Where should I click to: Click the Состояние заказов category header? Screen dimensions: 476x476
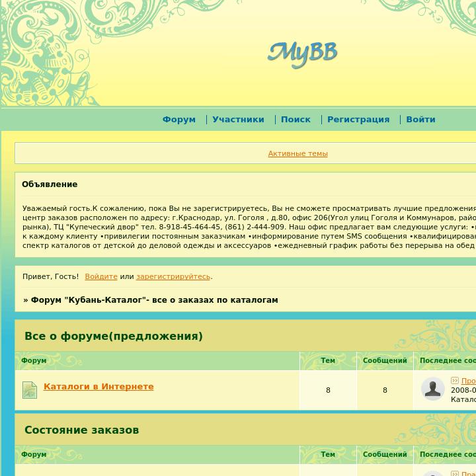click(x=82, y=430)
